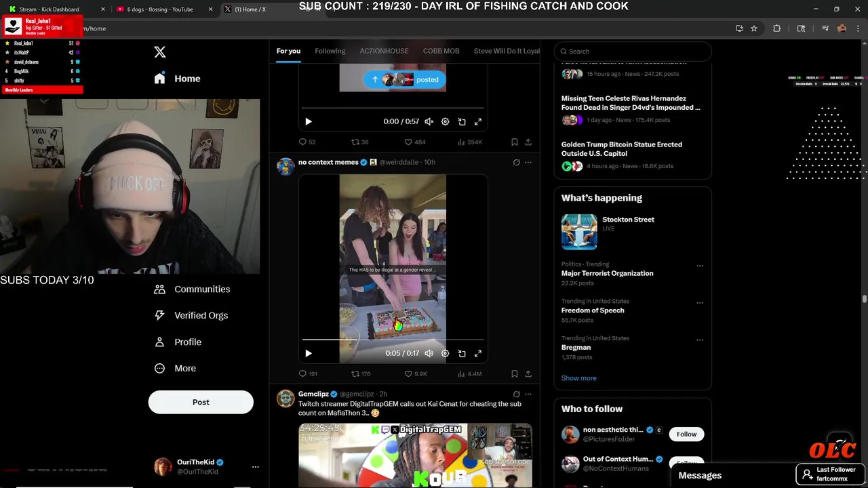This screenshot has height=488, width=868.
Task: Open no context memes profile avatar
Action: [x=286, y=167]
